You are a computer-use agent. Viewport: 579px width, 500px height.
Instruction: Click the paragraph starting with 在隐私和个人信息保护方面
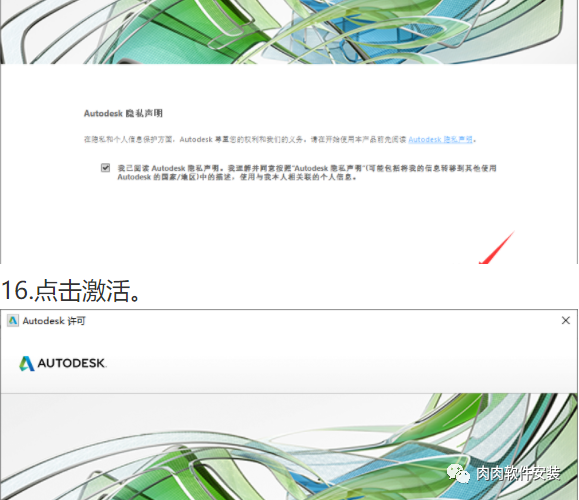tap(280, 140)
